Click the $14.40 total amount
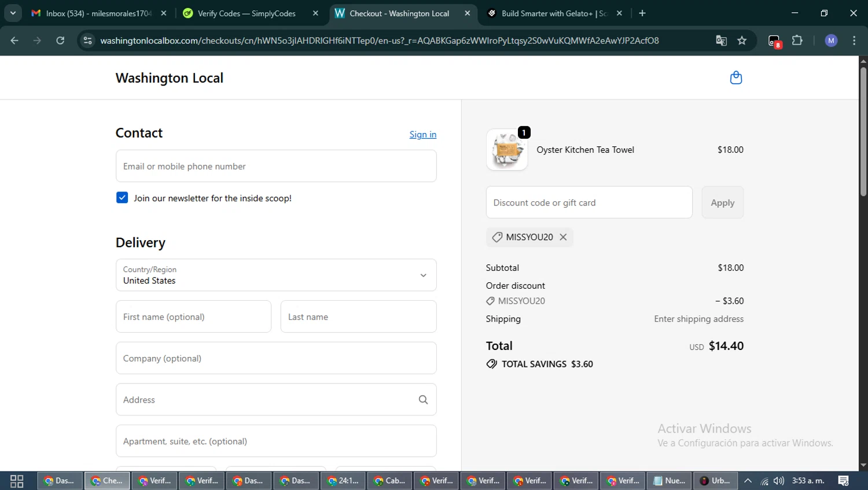868x490 pixels. [726, 346]
